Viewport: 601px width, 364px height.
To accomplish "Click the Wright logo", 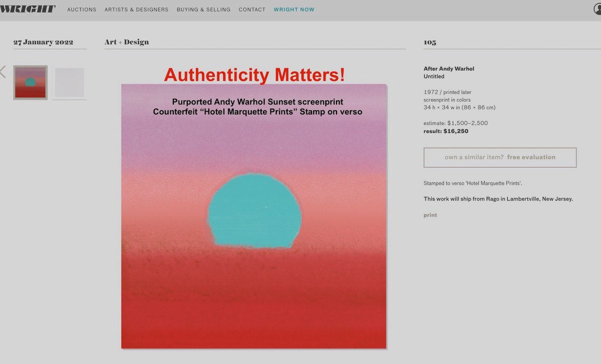I will [x=28, y=9].
